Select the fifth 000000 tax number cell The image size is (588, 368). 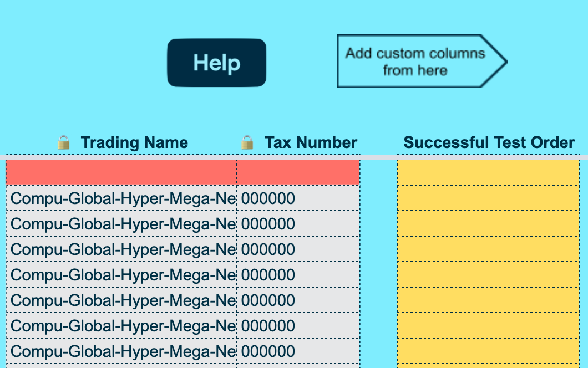(x=298, y=300)
